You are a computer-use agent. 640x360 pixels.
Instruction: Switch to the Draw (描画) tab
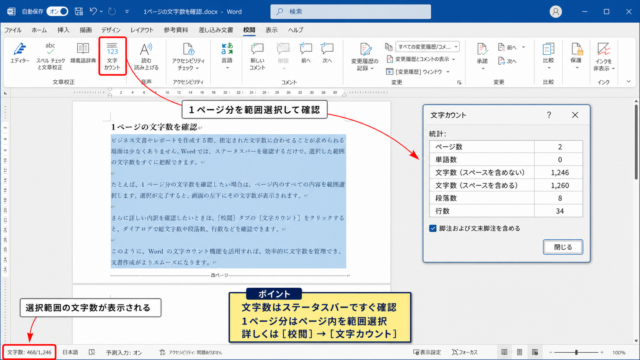pos(86,30)
